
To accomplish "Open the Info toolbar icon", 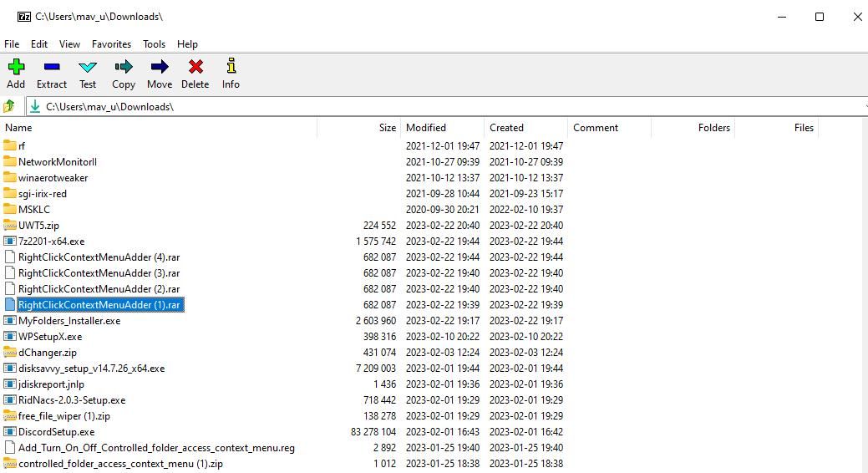I will (231, 66).
